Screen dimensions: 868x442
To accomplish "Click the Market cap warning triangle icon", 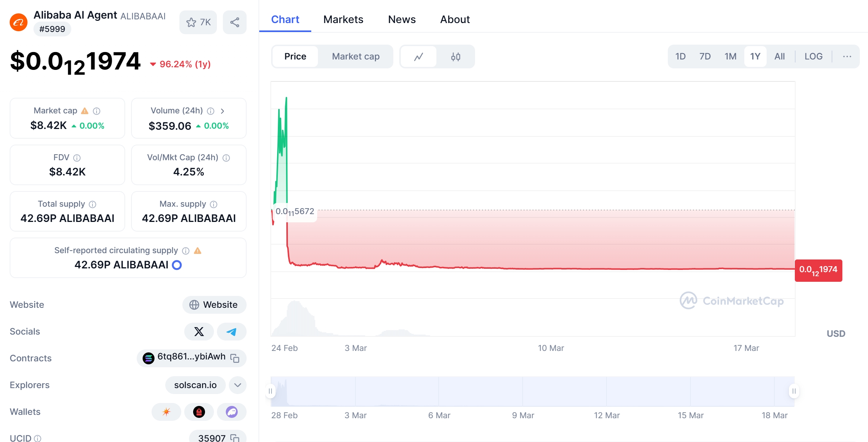I will tap(85, 111).
